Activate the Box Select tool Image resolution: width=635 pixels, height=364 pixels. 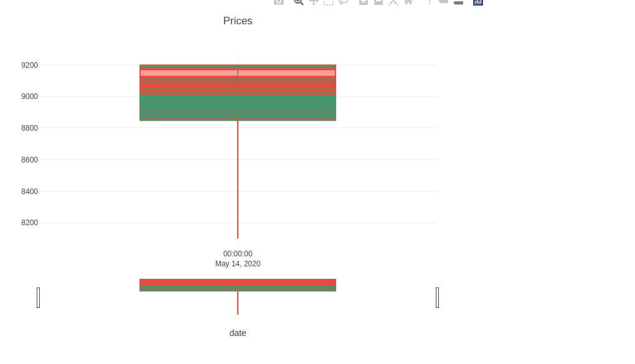coord(329,2)
